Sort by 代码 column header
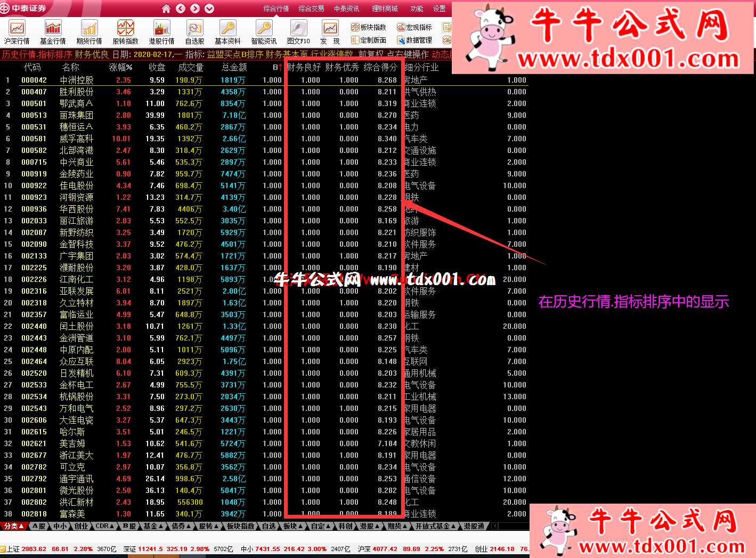The image size is (756, 558). (x=32, y=67)
